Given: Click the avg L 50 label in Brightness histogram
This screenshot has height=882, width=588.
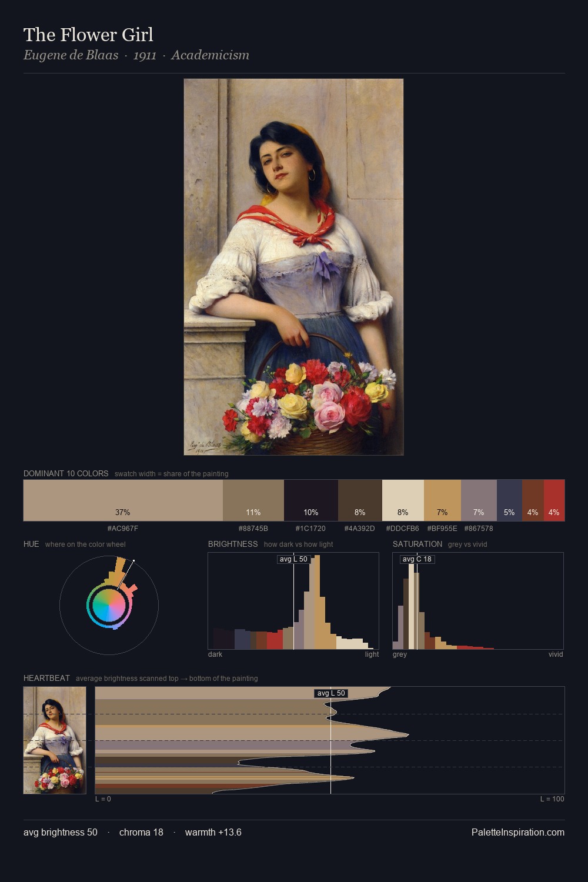Looking at the screenshot, I should [x=293, y=559].
